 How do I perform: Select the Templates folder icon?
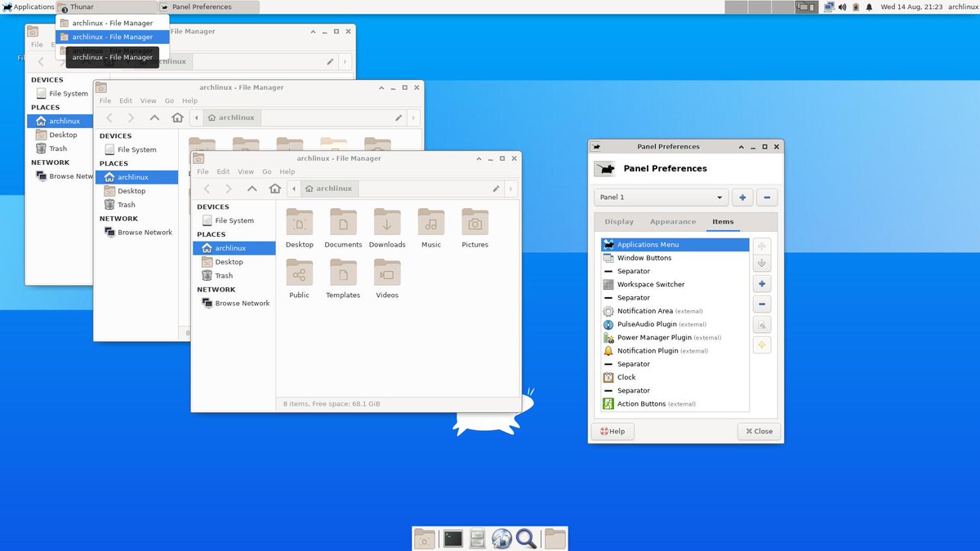click(343, 272)
